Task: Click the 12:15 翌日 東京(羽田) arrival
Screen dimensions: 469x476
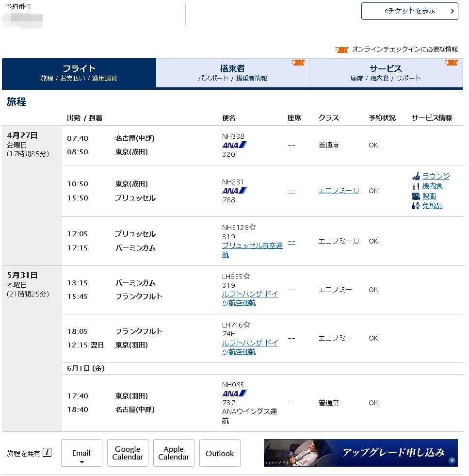Action: pyautogui.click(x=107, y=345)
